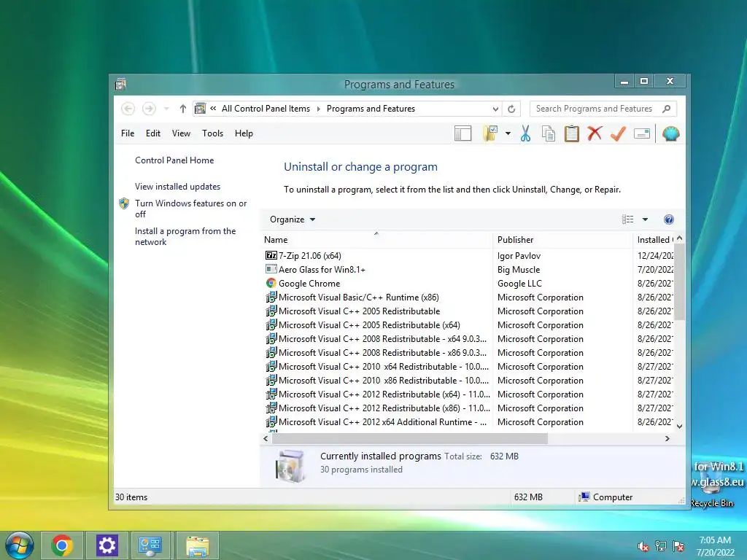Click the Windows Start orb
Image resolution: width=747 pixels, height=560 pixels.
point(19,545)
